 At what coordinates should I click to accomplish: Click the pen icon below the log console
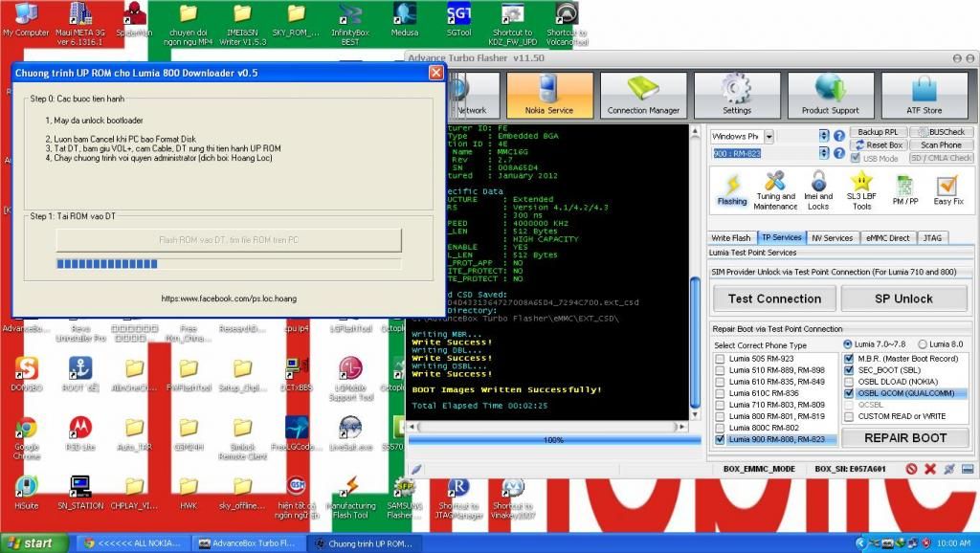click(x=416, y=469)
